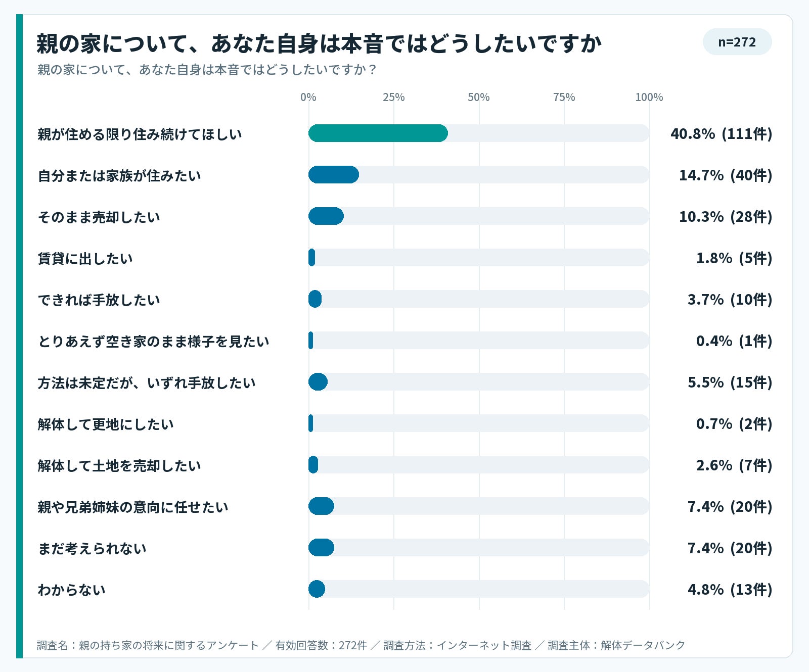Image resolution: width=809 pixels, height=672 pixels.
Task: Click the 40.8% (111件) value
Action: (x=722, y=134)
